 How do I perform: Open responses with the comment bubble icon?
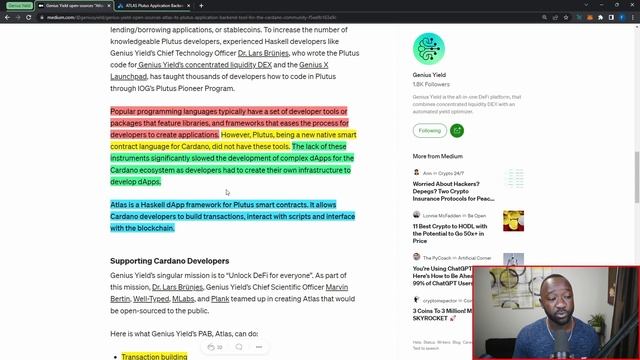239,347
